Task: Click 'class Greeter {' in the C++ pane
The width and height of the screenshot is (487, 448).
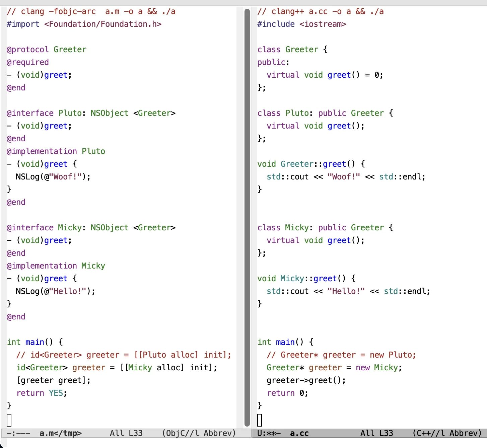Action: coord(292,50)
